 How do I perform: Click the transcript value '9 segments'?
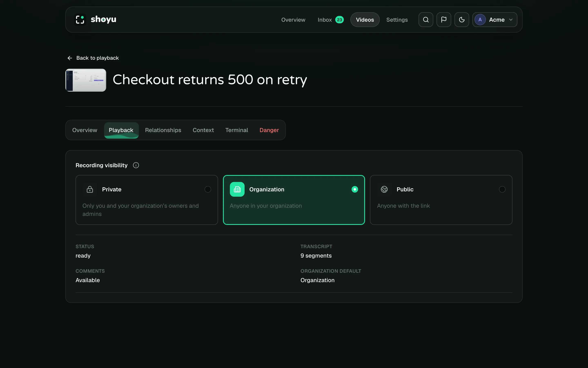(x=316, y=256)
